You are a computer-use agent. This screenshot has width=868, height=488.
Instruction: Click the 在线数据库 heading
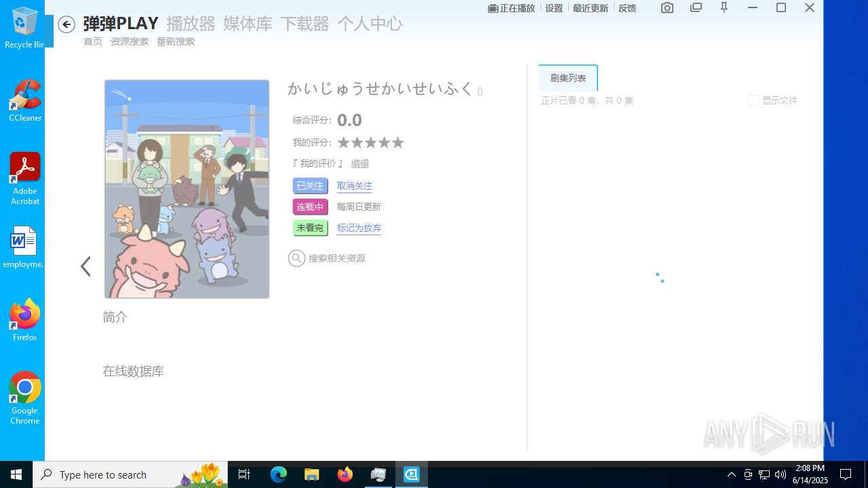pos(134,371)
